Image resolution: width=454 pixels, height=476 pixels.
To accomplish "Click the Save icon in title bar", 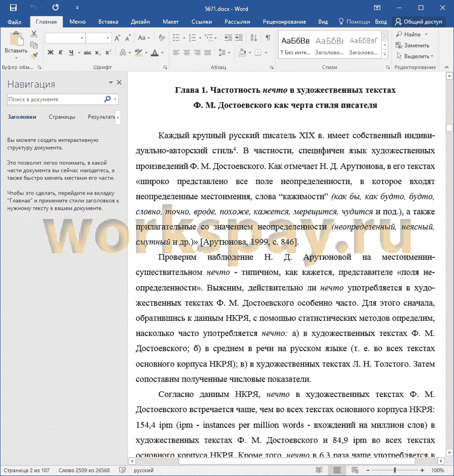I will tap(13, 8).
